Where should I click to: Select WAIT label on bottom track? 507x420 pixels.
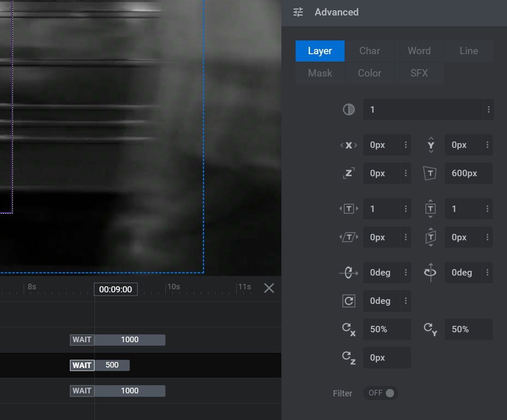pos(82,391)
